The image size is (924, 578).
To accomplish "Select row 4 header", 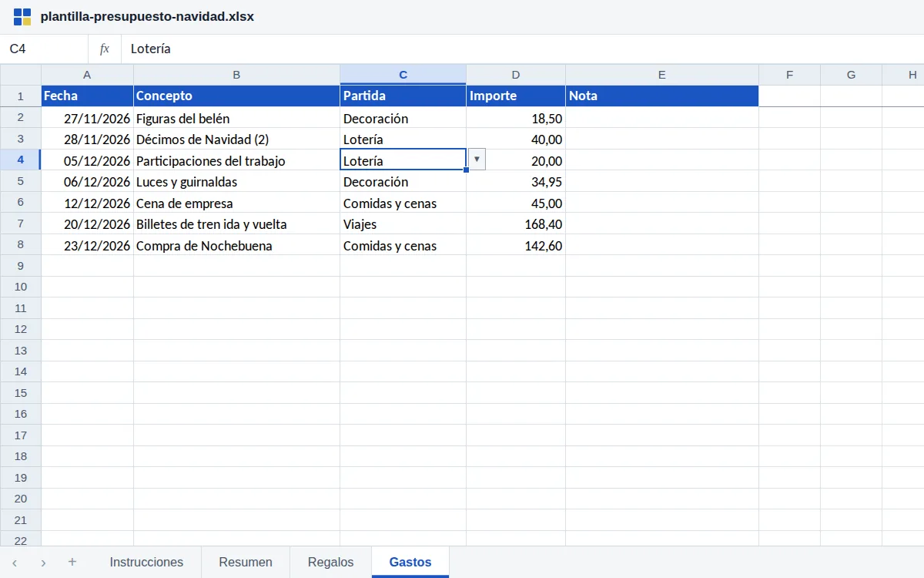I will 20,160.
